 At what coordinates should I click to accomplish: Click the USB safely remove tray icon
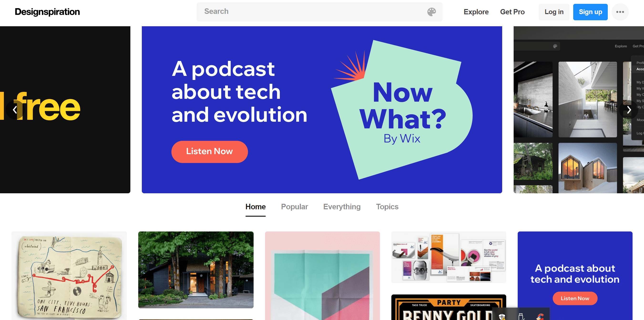click(521, 316)
